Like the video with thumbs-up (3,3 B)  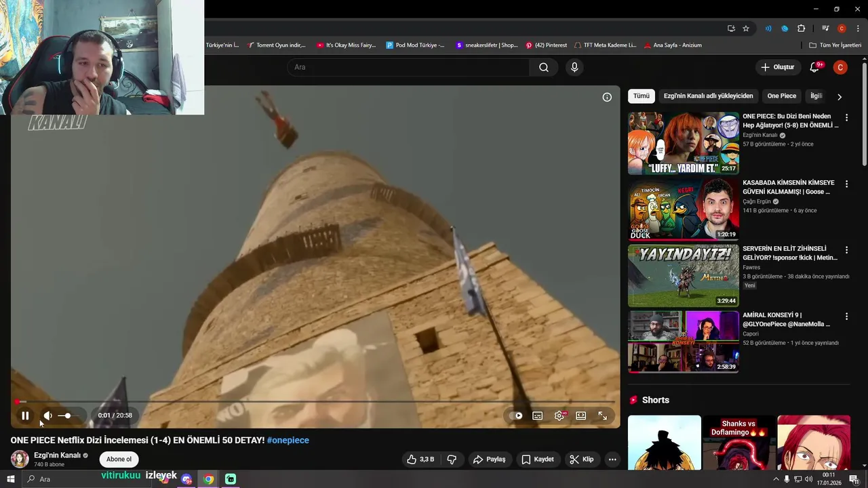tap(420, 460)
